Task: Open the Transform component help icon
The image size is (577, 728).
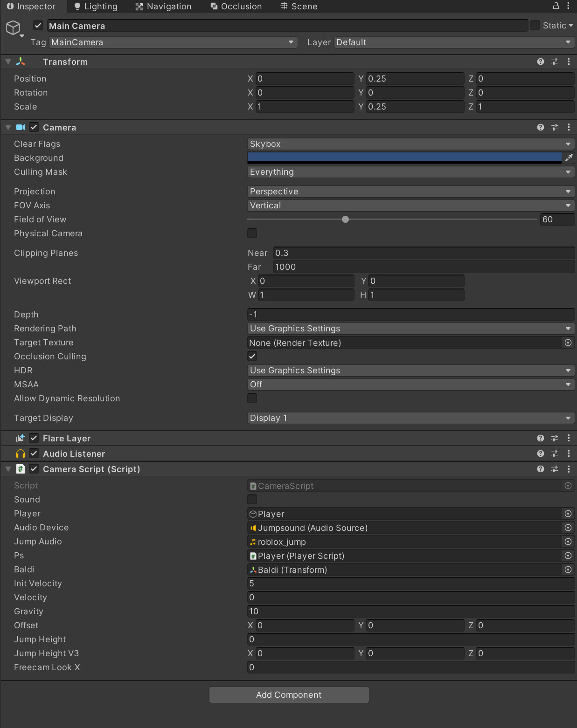Action: (x=541, y=62)
